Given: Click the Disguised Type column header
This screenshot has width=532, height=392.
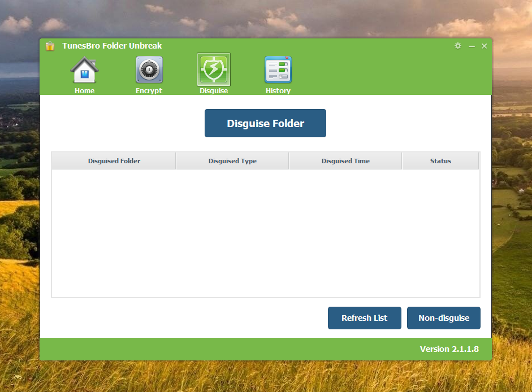Looking at the screenshot, I should coord(232,161).
